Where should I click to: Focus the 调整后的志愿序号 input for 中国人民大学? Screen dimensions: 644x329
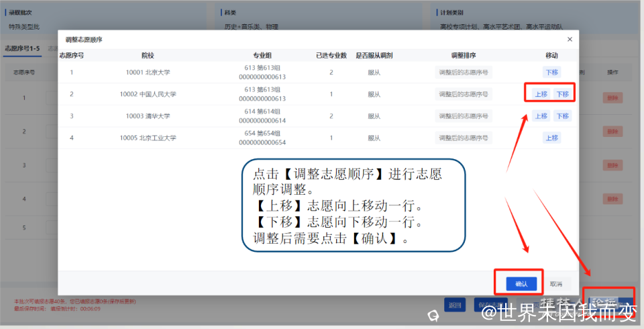[463, 94]
